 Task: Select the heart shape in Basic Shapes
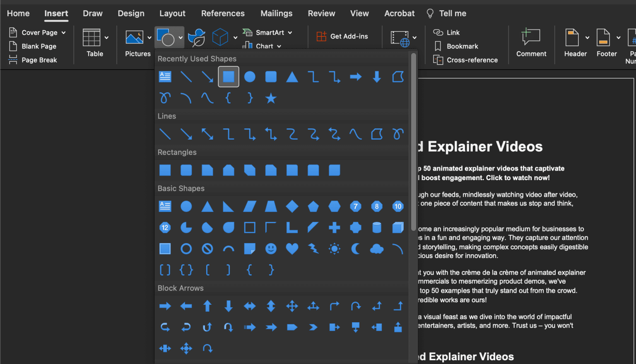tap(292, 248)
